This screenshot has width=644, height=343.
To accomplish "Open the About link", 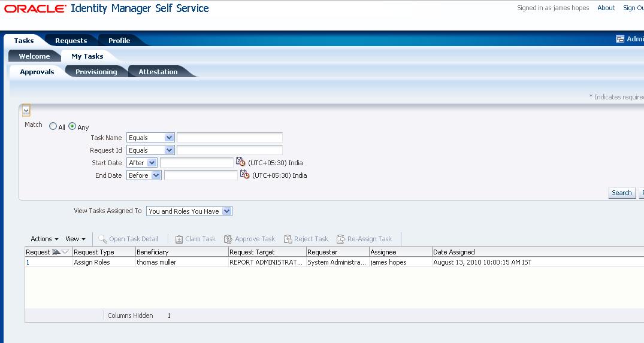I will 606,8.
